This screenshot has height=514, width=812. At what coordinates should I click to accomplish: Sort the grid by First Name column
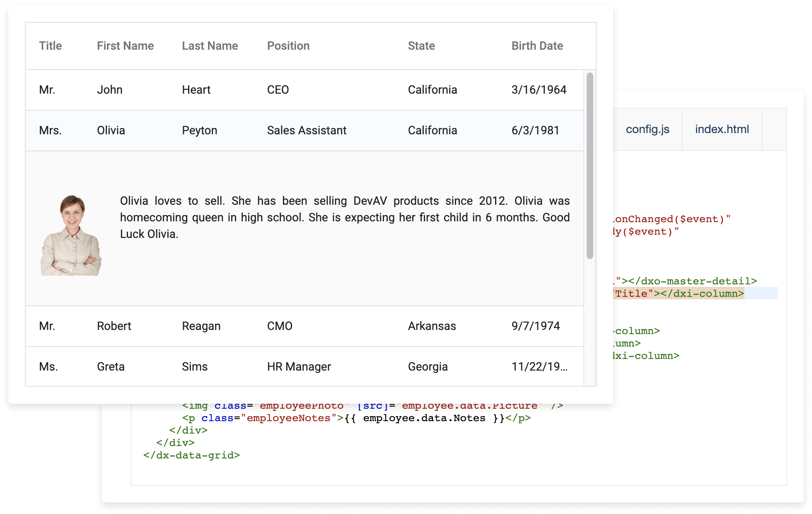[125, 46]
